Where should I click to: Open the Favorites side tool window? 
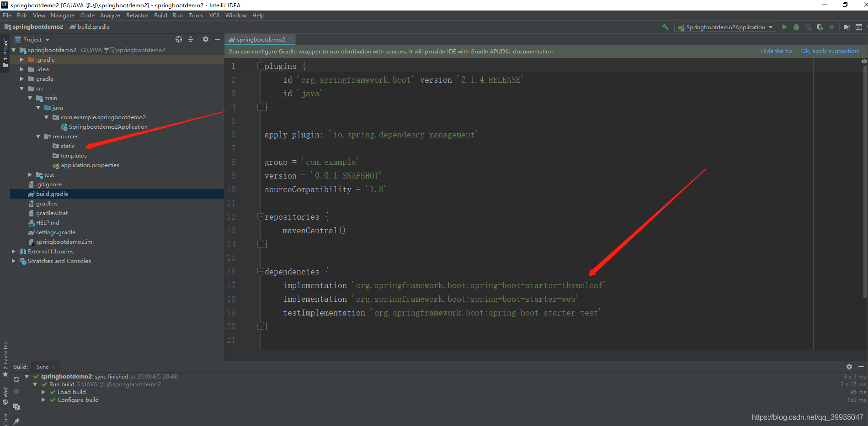coord(5,359)
